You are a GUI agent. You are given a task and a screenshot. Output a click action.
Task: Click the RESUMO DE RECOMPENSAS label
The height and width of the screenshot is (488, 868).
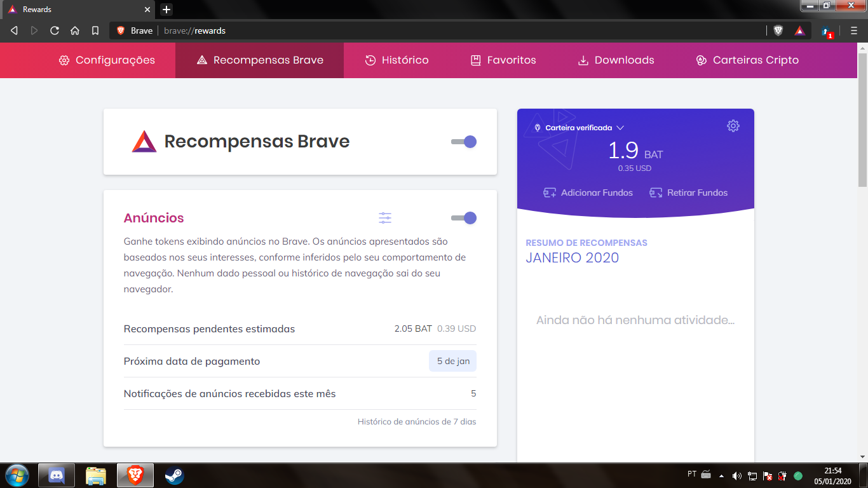587,243
